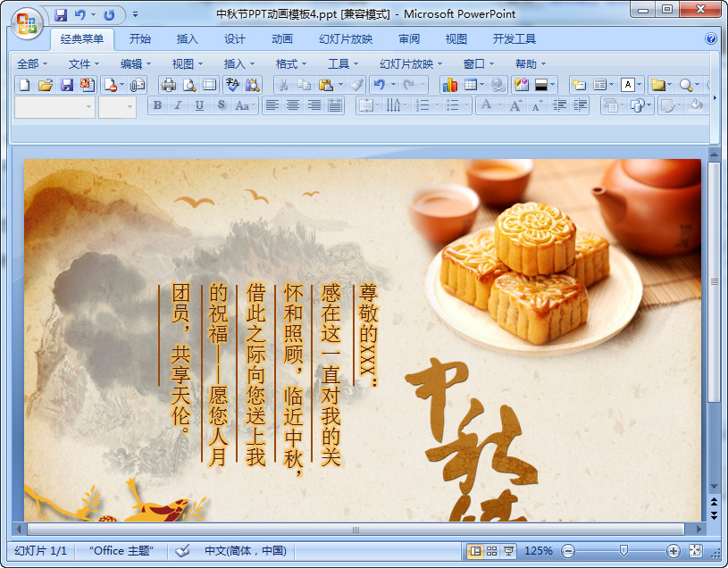Open Print Preview with the magnifier page icon
The image size is (728, 568).
189,85
